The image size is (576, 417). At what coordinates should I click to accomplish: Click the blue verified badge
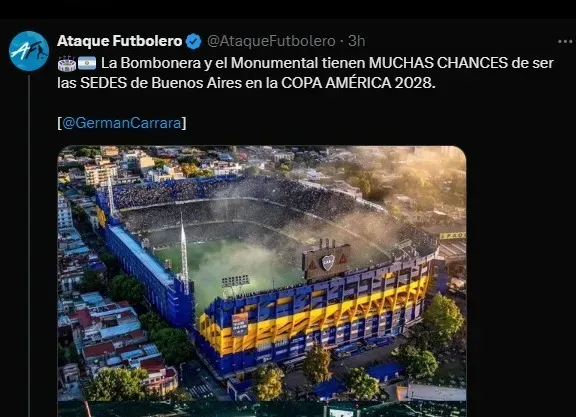tap(194, 41)
